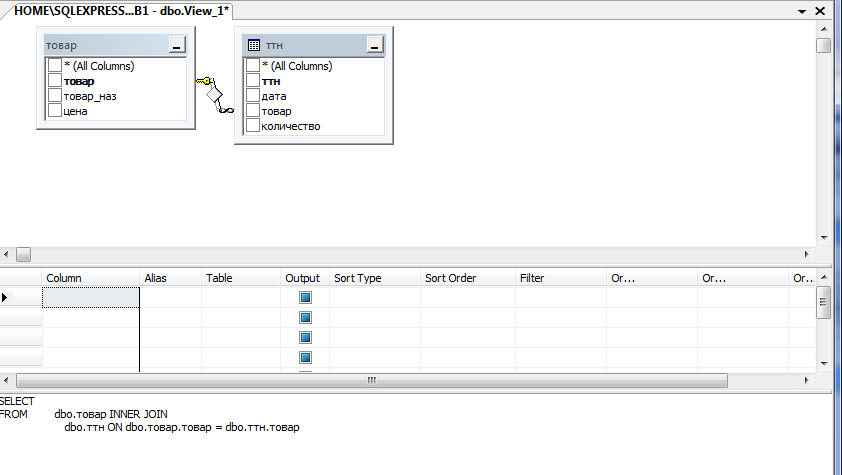
Task: Click the active Column cell in first row
Action: (x=91, y=297)
